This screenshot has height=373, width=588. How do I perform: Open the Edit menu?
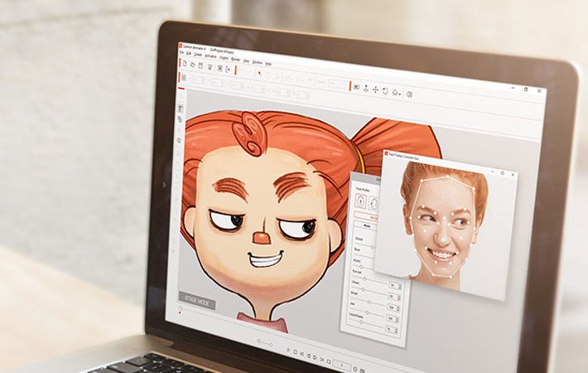(190, 54)
